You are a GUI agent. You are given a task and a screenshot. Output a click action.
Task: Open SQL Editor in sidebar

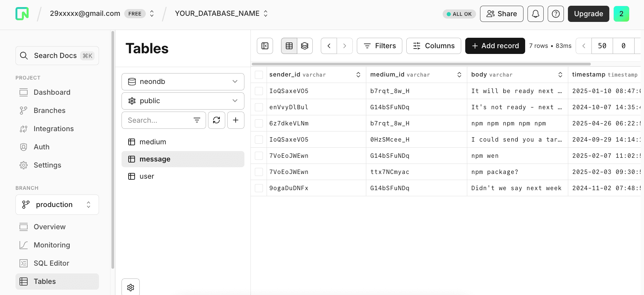click(51, 263)
